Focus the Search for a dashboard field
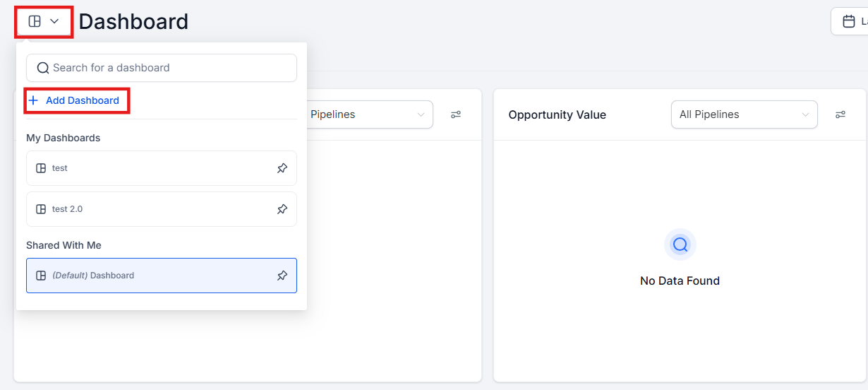The image size is (868, 390). (169, 68)
